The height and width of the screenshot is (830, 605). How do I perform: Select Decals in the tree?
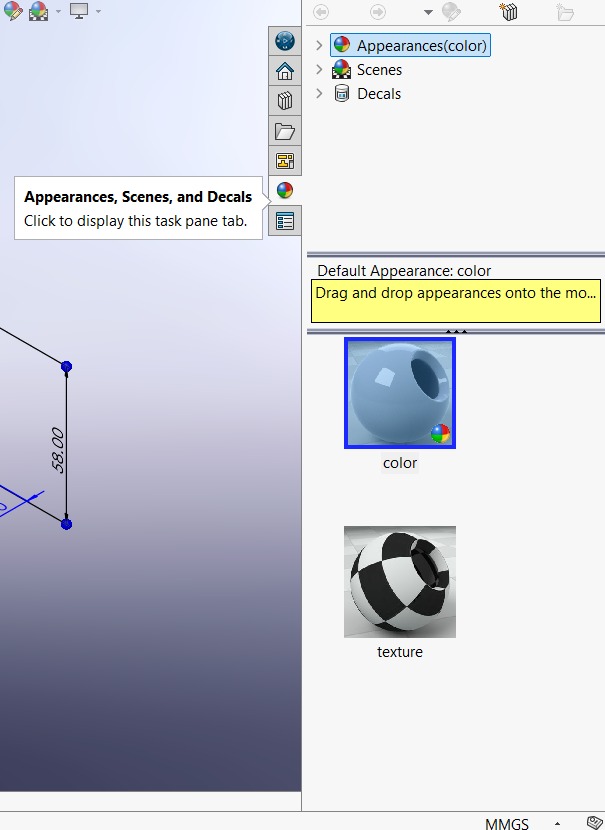pos(379,94)
